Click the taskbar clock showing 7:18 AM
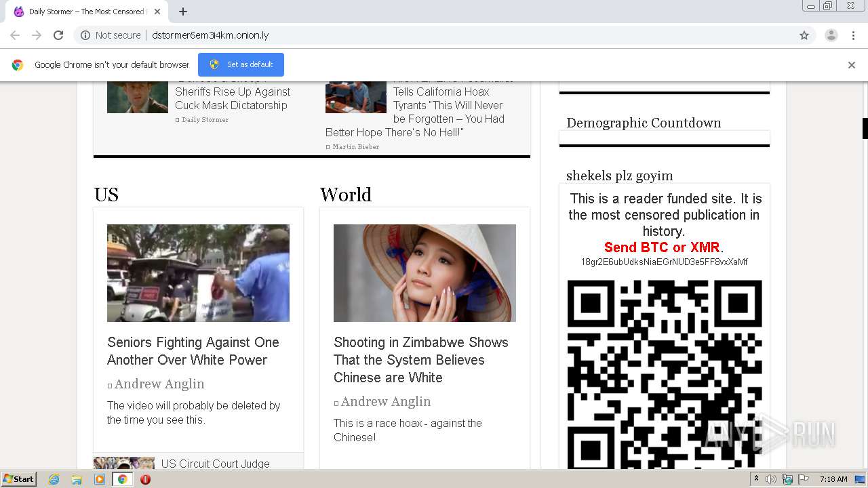Screen dimensions: 868x488 coord(833,479)
